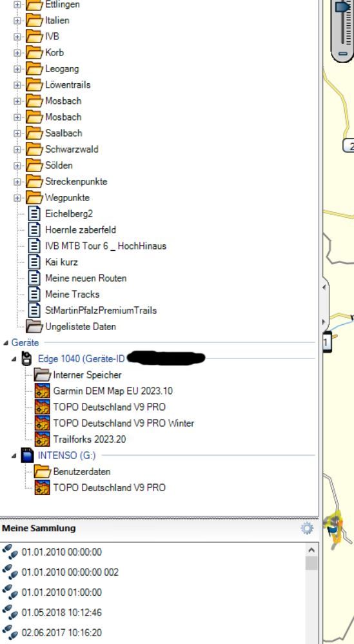354x644 pixels.
Task: Click the Edge 1040 device icon
Action: point(26,358)
